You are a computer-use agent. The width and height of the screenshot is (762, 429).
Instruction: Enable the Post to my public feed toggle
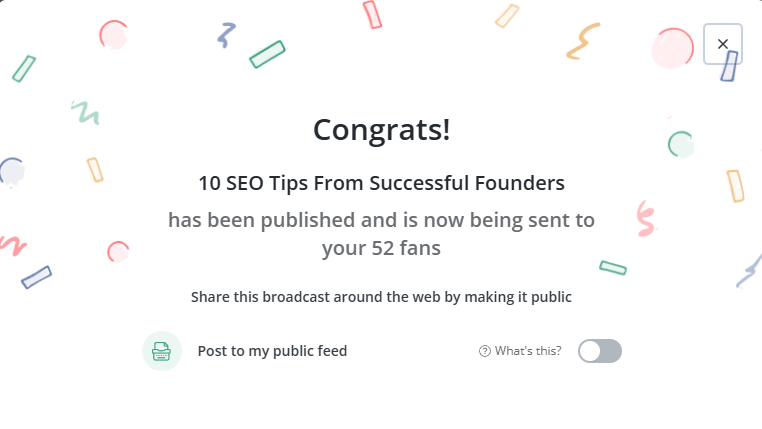pyautogui.click(x=600, y=351)
